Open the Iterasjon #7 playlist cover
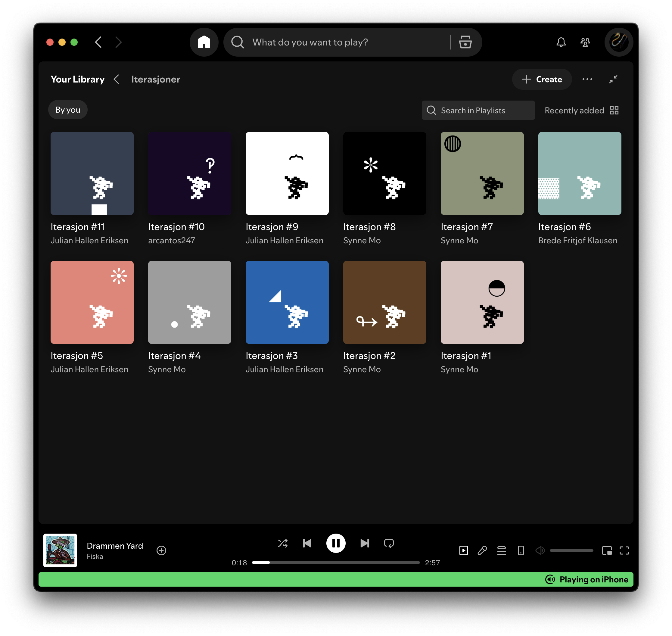Viewport: 672px width, 636px height. click(482, 173)
